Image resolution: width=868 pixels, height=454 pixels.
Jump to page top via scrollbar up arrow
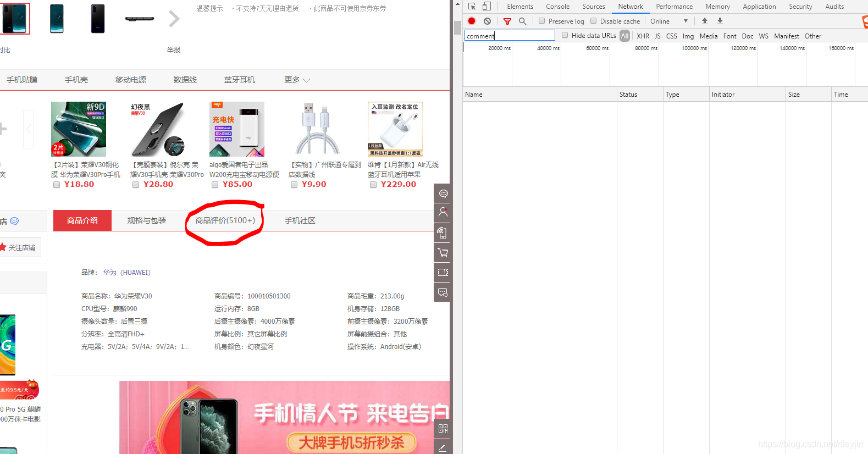coord(457,4)
